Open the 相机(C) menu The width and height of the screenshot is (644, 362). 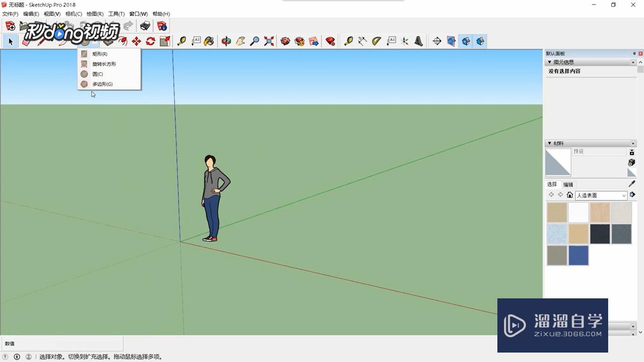[74, 14]
